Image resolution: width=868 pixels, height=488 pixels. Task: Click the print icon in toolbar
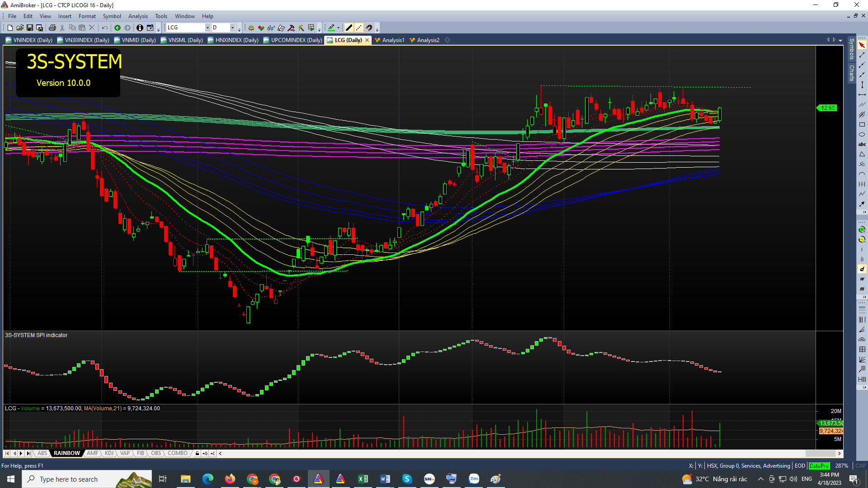click(52, 28)
